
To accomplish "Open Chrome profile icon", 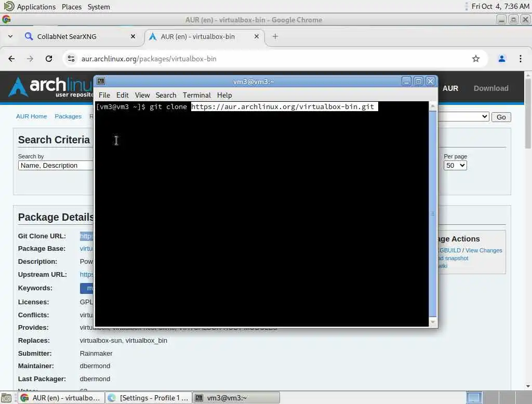I will tap(502, 59).
